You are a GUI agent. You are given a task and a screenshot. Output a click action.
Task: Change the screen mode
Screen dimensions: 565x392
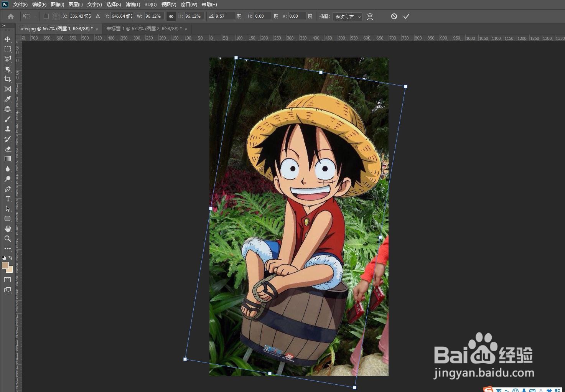point(8,290)
